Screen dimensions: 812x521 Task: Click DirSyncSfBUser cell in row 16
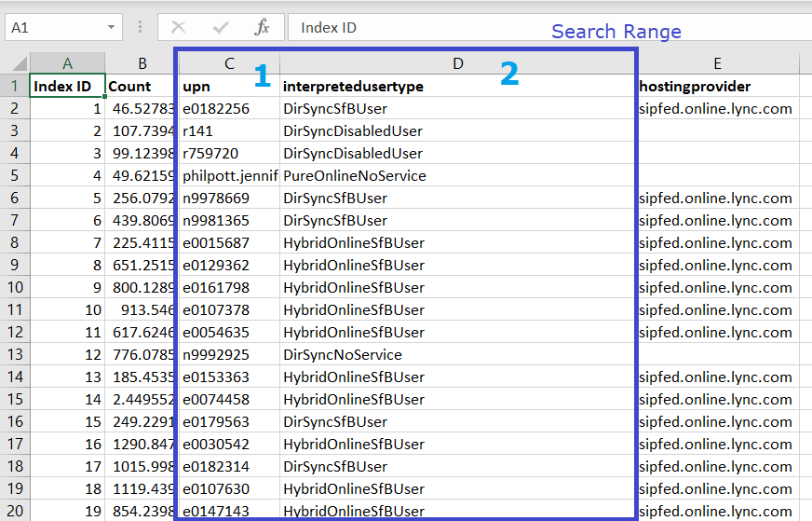click(x=458, y=421)
